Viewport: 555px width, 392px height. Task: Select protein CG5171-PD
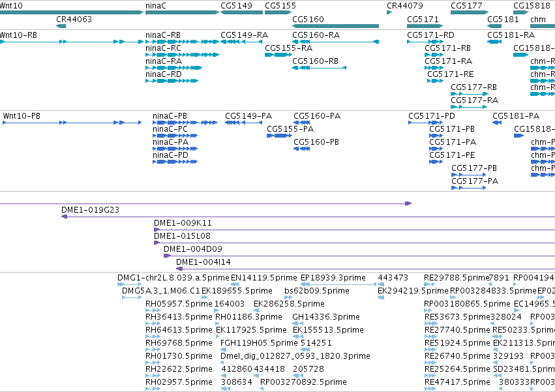coord(432,117)
